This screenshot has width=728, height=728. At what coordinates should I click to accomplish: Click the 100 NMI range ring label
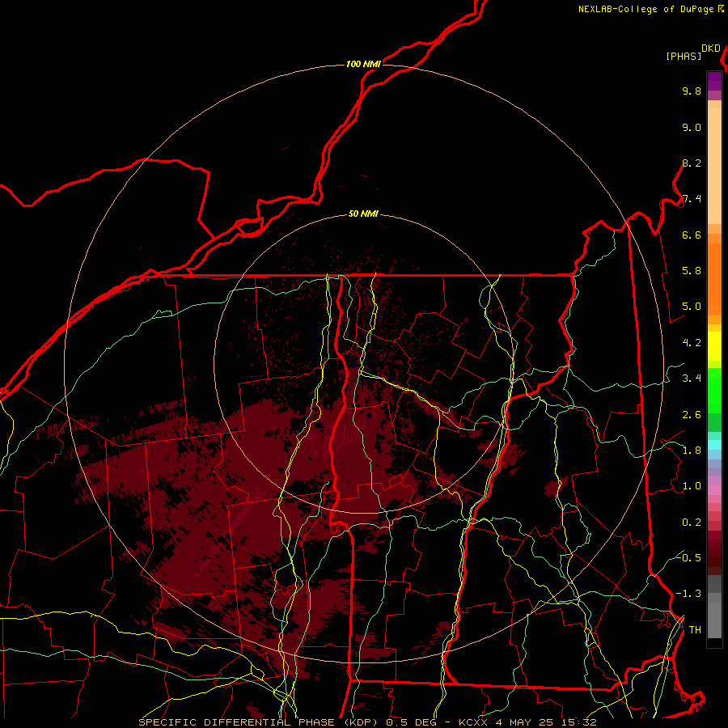coord(363,64)
